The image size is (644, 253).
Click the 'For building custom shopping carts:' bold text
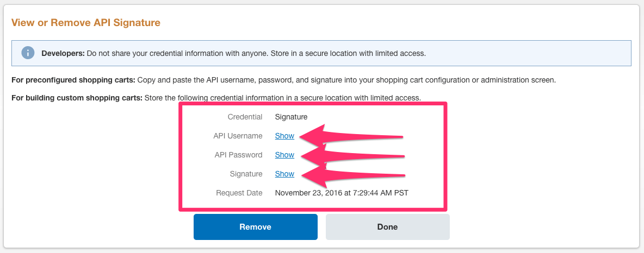[x=77, y=98]
